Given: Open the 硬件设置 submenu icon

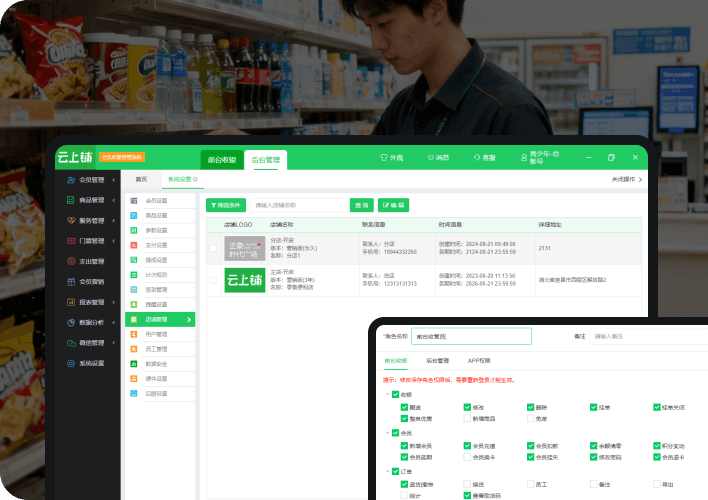Looking at the screenshot, I should click(x=134, y=379).
